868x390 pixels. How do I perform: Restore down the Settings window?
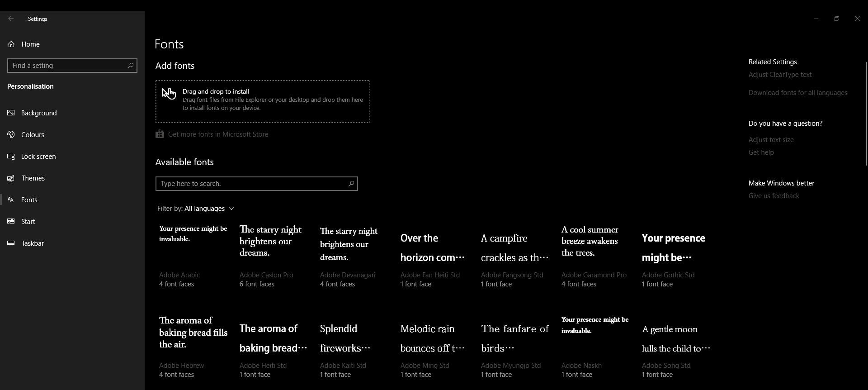click(837, 19)
